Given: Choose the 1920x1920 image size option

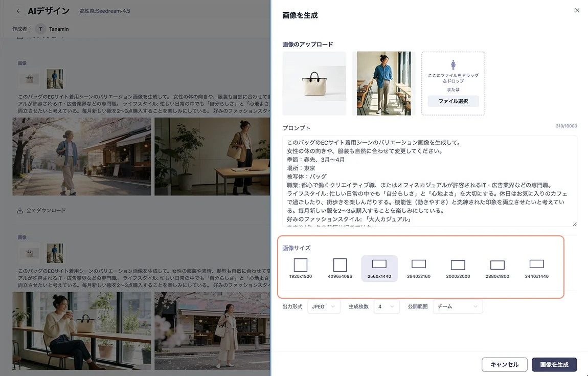Looking at the screenshot, I should (300, 265).
